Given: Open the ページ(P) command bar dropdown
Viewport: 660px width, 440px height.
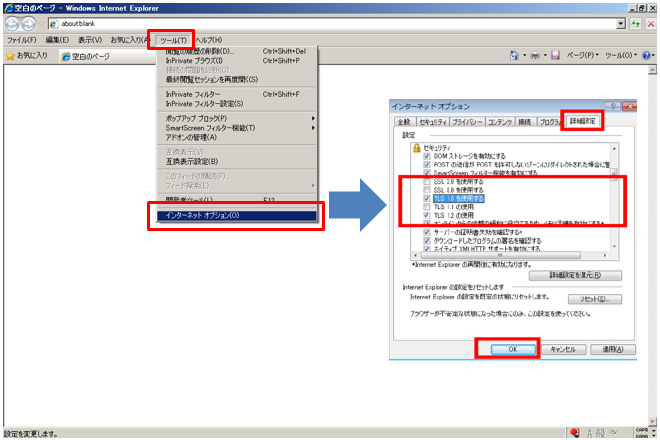Looking at the screenshot, I should tap(583, 55).
